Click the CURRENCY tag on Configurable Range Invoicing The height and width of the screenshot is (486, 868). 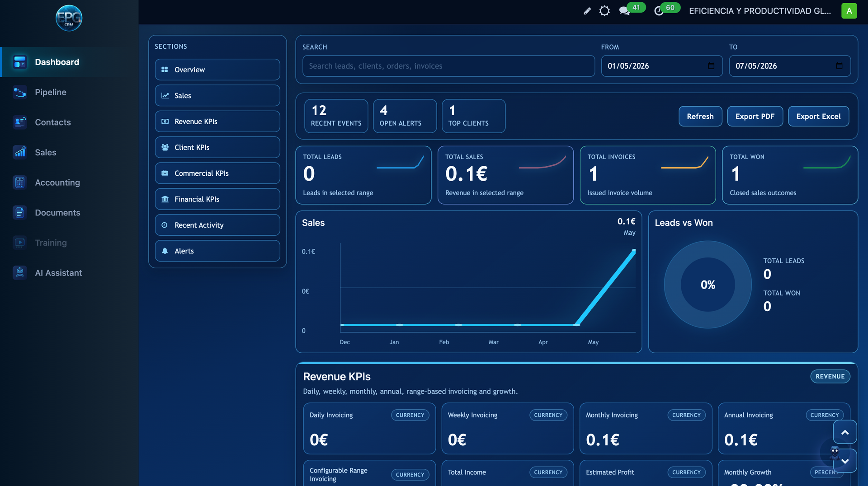coord(410,475)
